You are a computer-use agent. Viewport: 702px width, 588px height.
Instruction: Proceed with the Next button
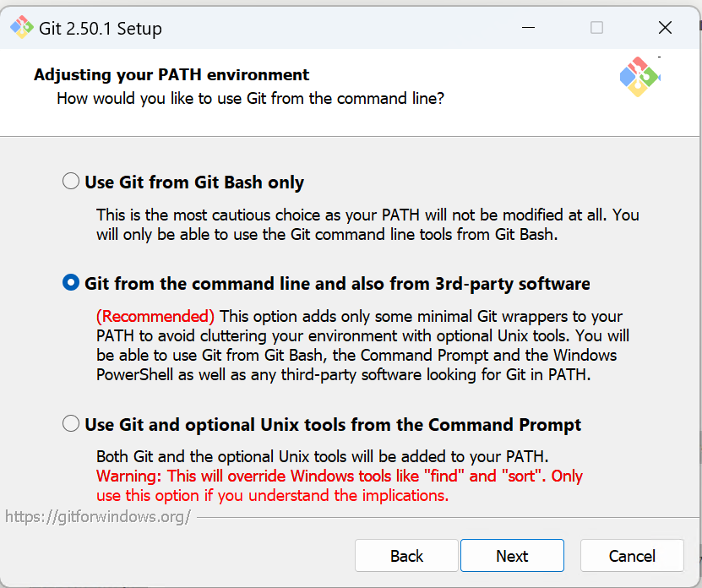pyautogui.click(x=512, y=556)
